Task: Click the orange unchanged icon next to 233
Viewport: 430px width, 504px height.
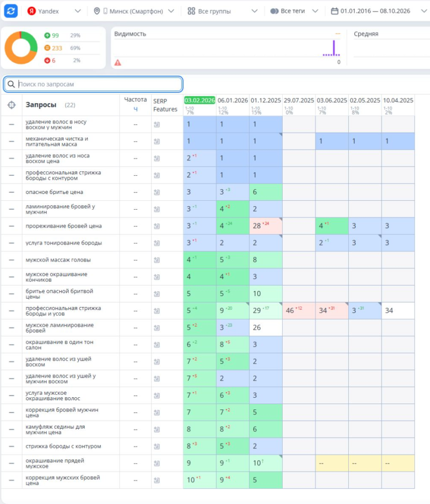Action: [x=47, y=48]
